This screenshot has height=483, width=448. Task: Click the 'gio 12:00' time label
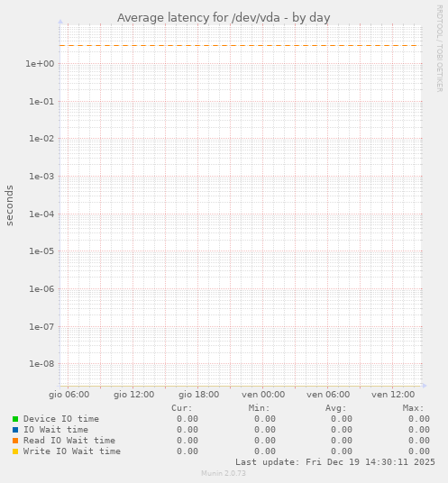pyautogui.click(x=133, y=395)
